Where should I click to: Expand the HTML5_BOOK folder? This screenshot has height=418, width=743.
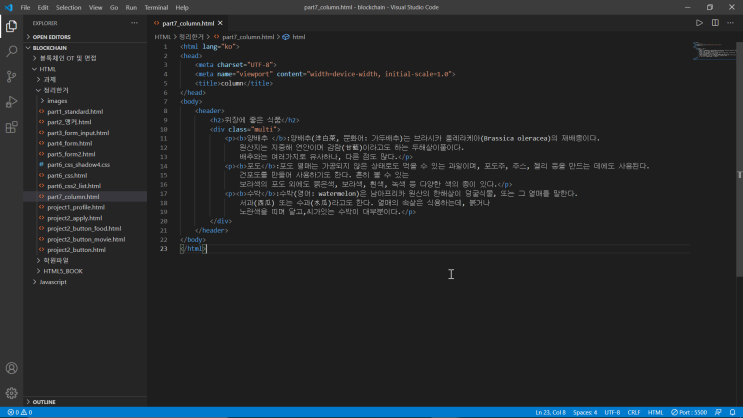(x=85, y=271)
